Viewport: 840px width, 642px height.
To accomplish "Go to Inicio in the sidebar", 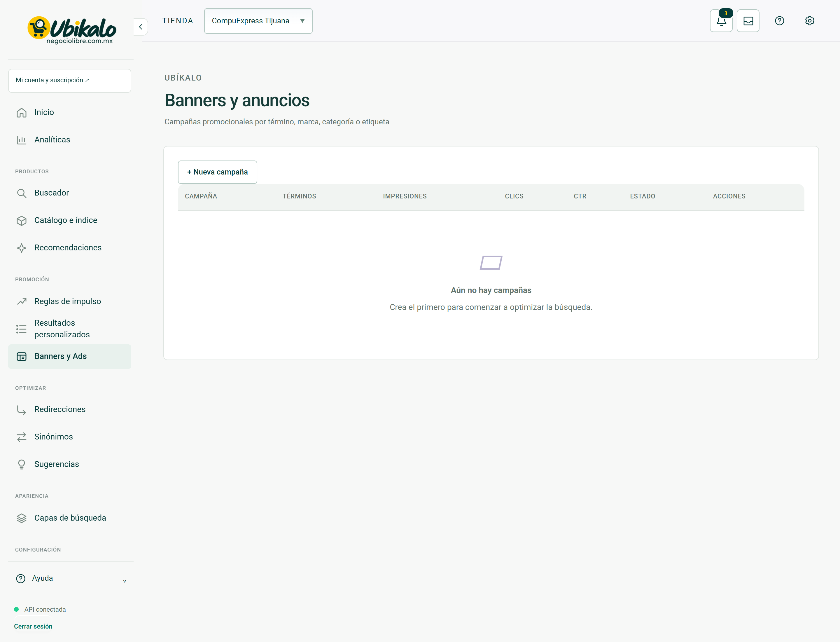I will 69,112.
